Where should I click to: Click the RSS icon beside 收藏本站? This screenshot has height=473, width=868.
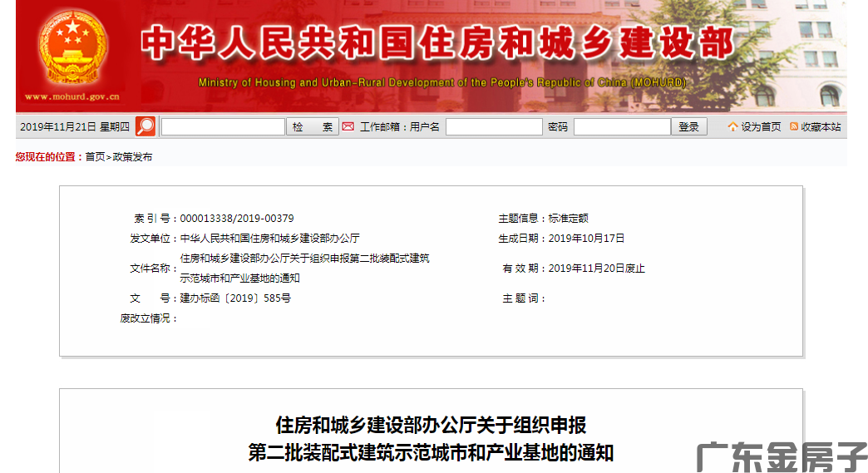coord(794,127)
